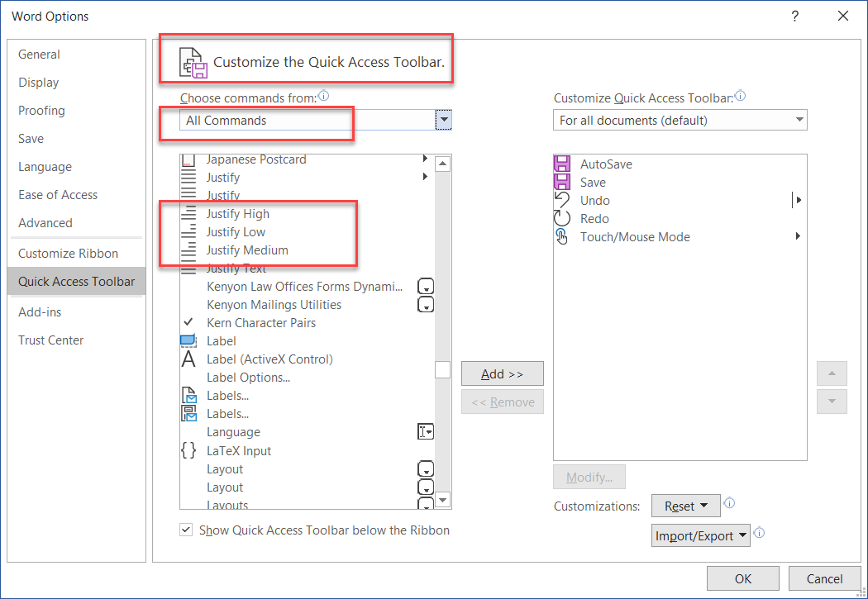
Task: Select the Justify Low command icon
Action: coord(188,231)
